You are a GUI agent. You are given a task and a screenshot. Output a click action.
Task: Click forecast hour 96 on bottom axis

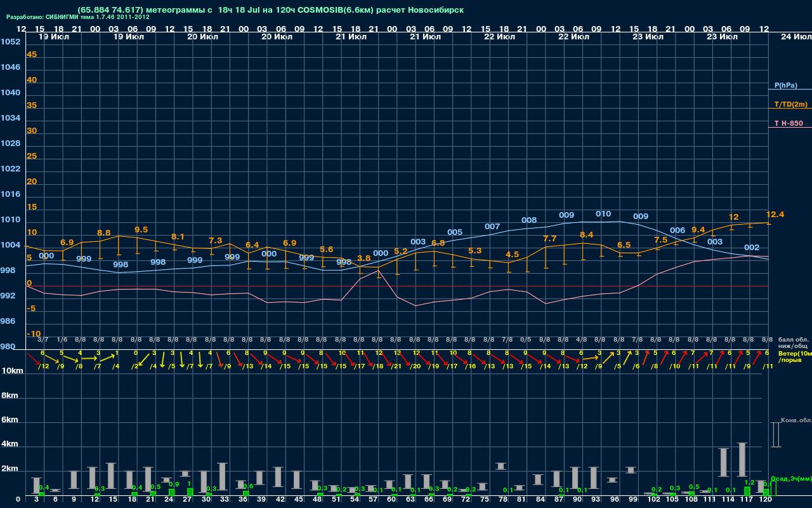point(614,500)
